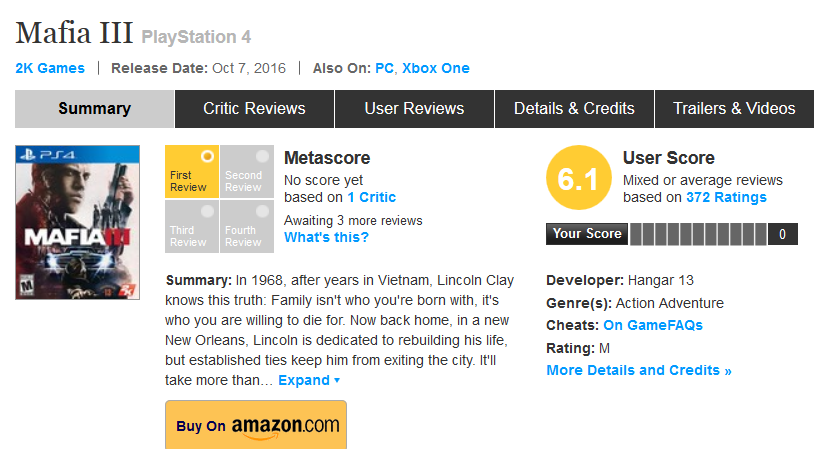The height and width of the screenshot is (449, 831).
Task: Click the Fourth Review gray tile
Action: point(245,226)
